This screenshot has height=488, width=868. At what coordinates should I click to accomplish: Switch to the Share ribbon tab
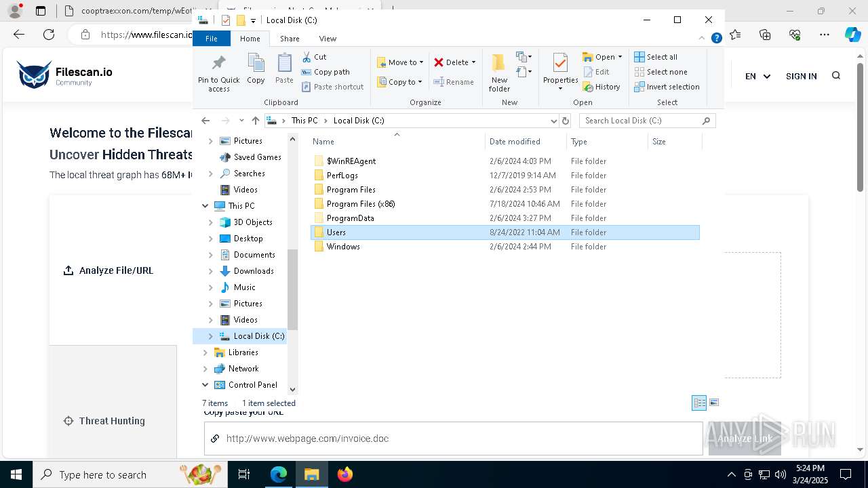[x=290, y=39]
